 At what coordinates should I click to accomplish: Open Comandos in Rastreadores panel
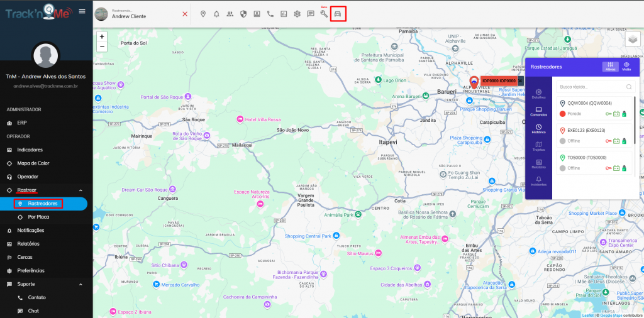[538, 112]
